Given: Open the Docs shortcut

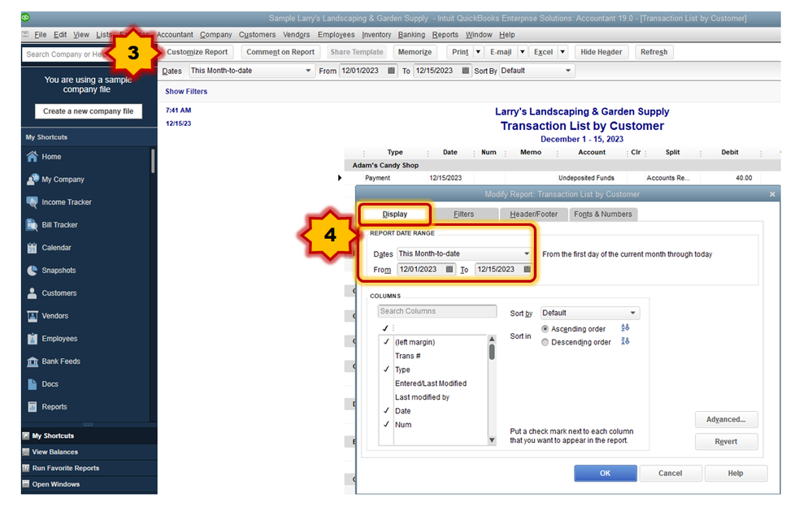Looking at the screenshot, I should [x=50, y=384].
